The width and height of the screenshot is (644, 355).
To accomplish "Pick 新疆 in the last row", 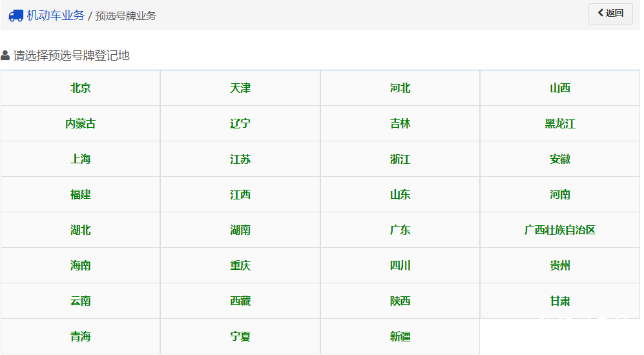I will click(400, 337).
